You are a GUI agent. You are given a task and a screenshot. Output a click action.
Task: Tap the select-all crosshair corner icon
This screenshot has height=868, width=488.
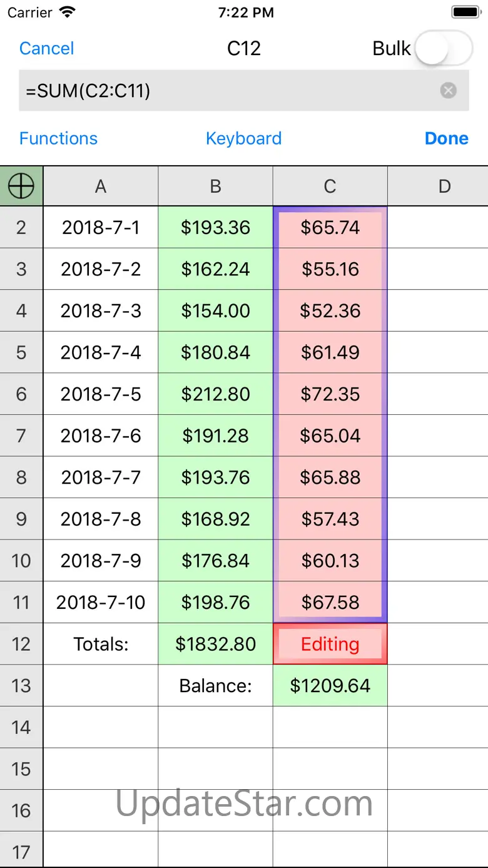click(21, 186)
